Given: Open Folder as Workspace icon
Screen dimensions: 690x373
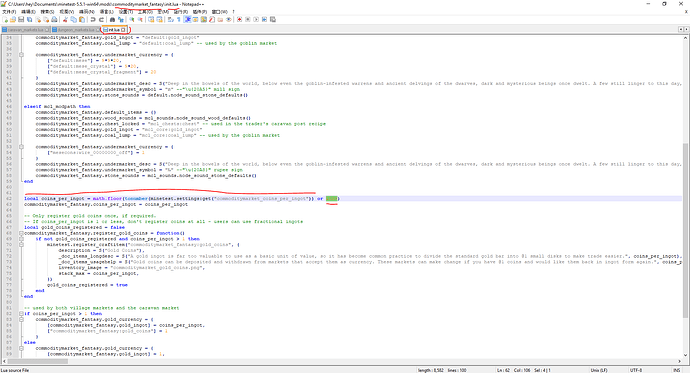Looking at the screenshot, I should pyautogui.click(x=220, y=20).
